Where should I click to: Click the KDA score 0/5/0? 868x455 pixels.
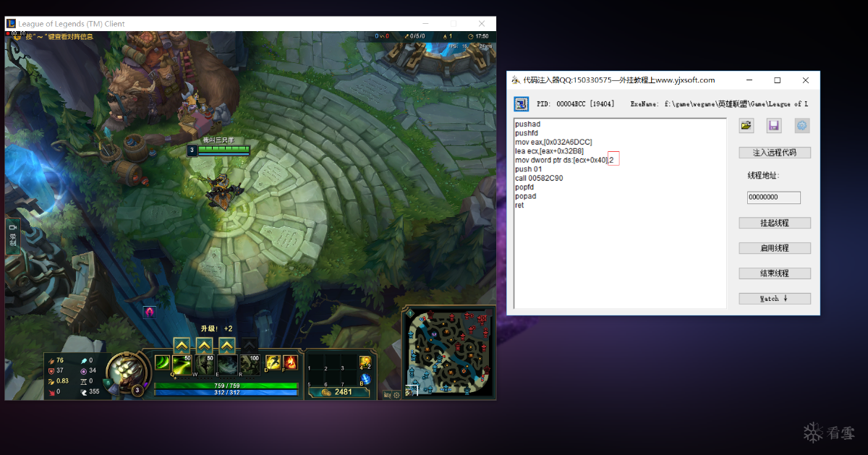(x=415, y=36)
